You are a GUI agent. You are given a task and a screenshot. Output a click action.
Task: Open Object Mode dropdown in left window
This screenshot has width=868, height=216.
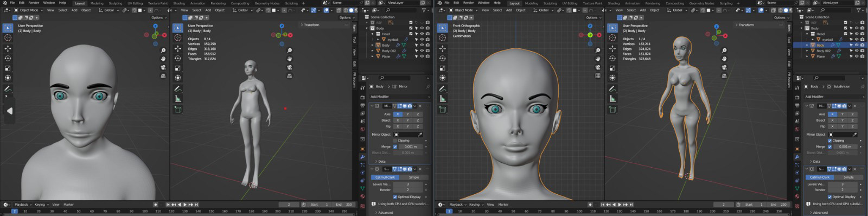tap(29, 10)
